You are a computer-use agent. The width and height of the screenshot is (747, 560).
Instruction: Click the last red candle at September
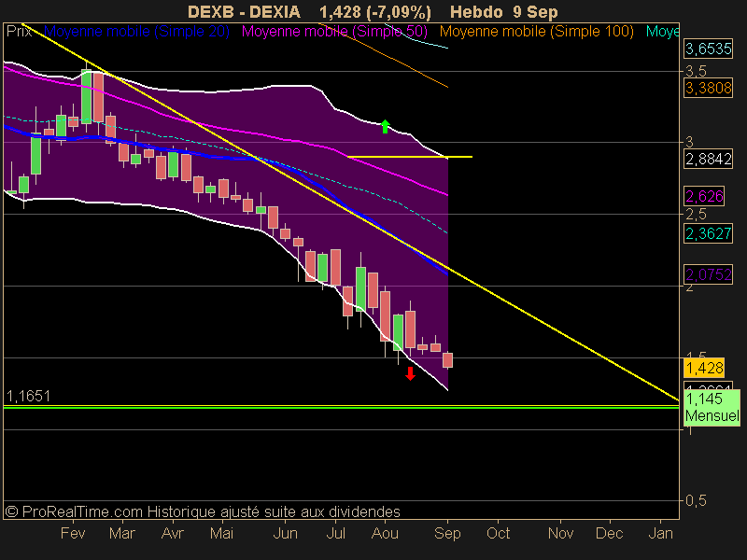click(447, 360)
